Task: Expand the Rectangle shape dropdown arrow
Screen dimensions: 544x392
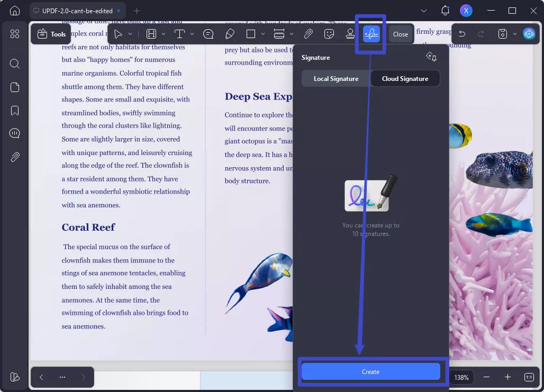Action: tap(263, 34)
